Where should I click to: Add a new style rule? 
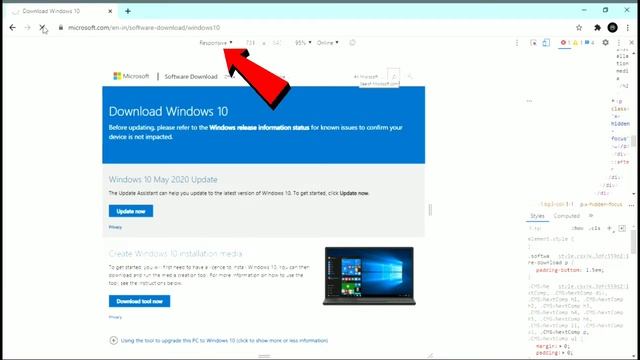pyautogui.click(x=609, y=228)
